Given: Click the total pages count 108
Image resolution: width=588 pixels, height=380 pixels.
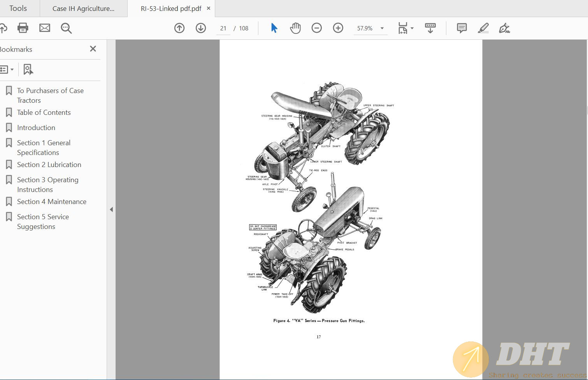Looking at the screenshot, I should pyautogui.click(x=244, y=28).
